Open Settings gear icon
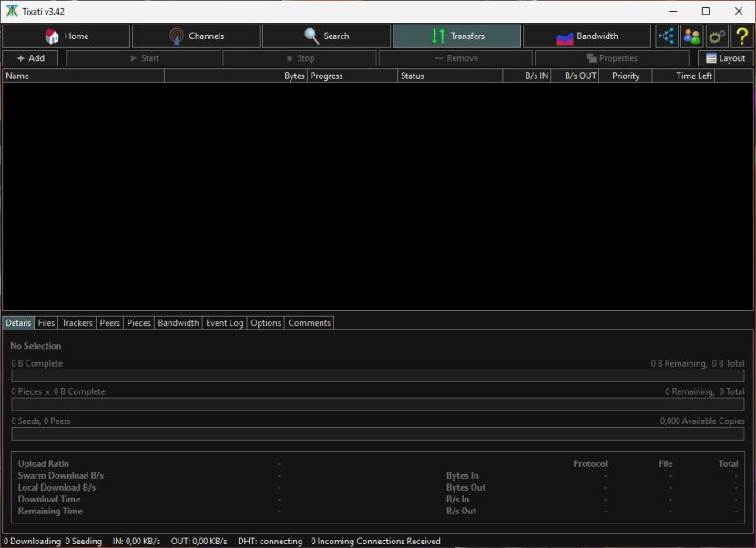 point(717,36)
